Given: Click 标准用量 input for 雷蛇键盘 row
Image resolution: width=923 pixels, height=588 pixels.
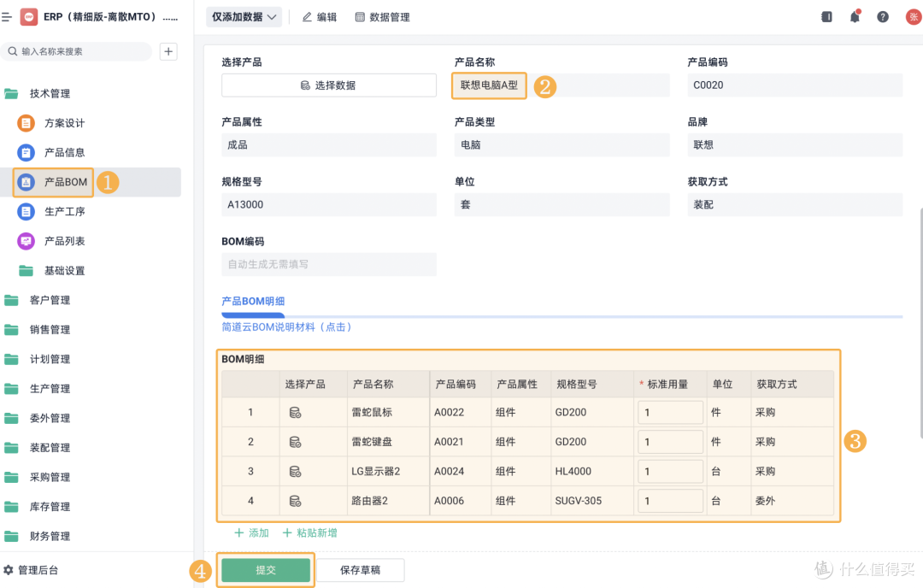Looking at the screenshot, I should (x=671, y=442).
